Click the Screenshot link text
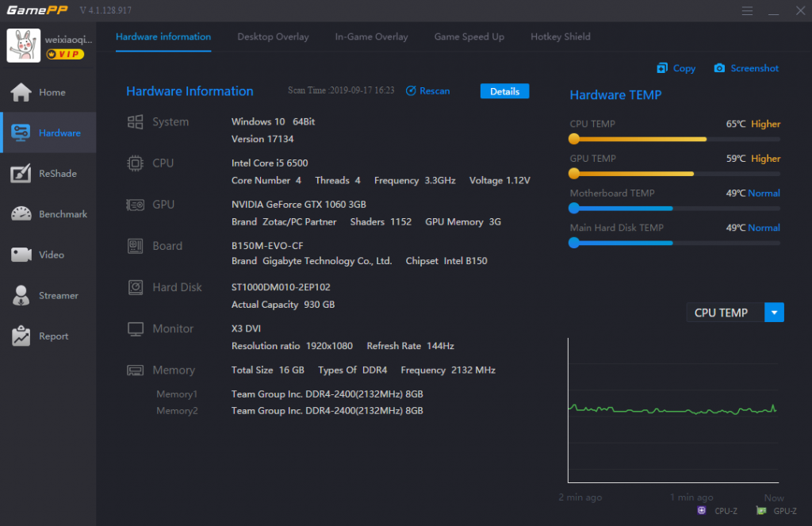The height and width of the screenshot is (526, 812). (x=755, y=68)
